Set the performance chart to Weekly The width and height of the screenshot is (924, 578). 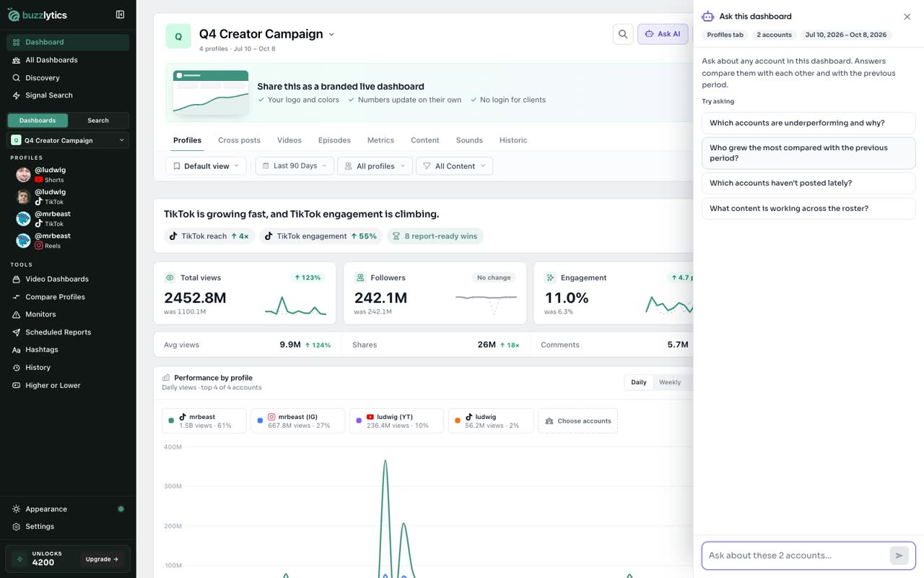click(x=670, y=382)
